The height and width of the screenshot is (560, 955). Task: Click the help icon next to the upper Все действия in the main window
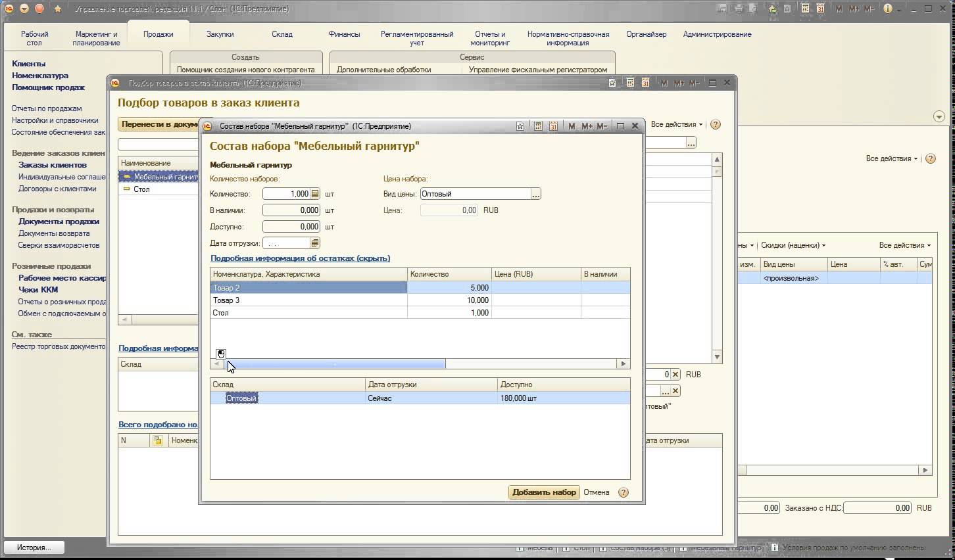point(930,158)
